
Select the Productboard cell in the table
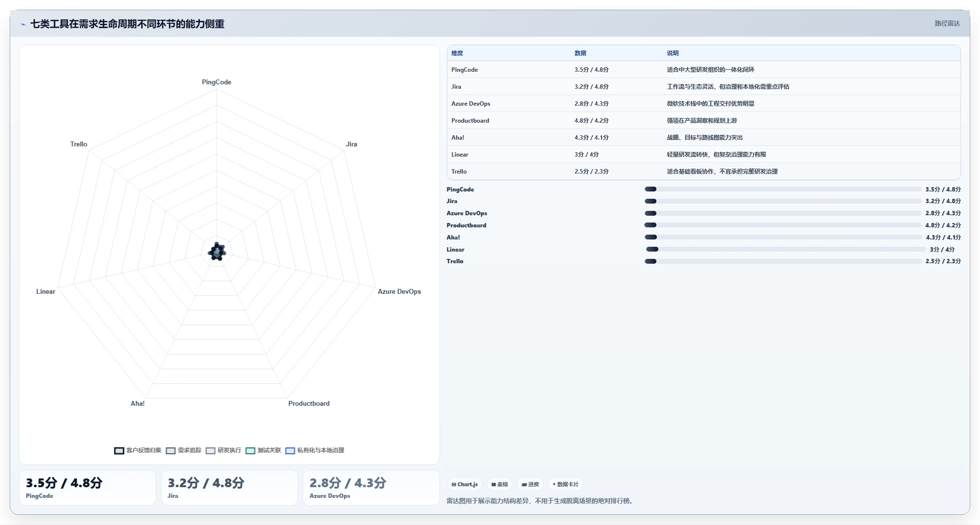(x=470, y=121)
